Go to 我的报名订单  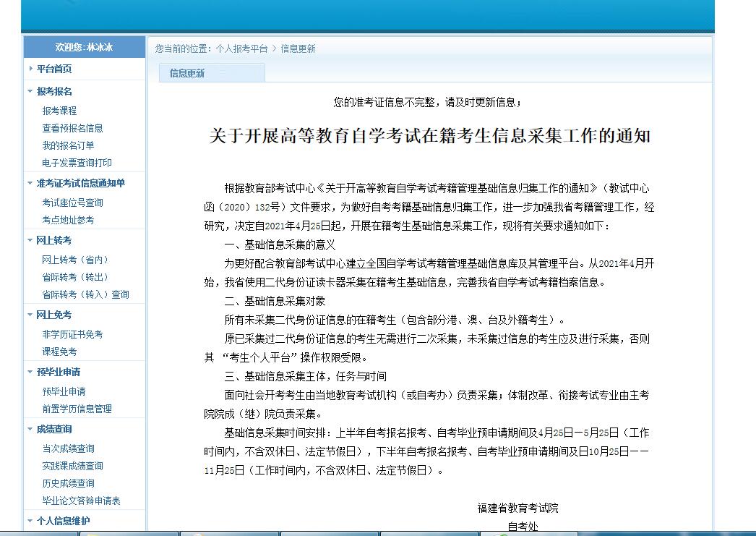[x=68, y=145]
